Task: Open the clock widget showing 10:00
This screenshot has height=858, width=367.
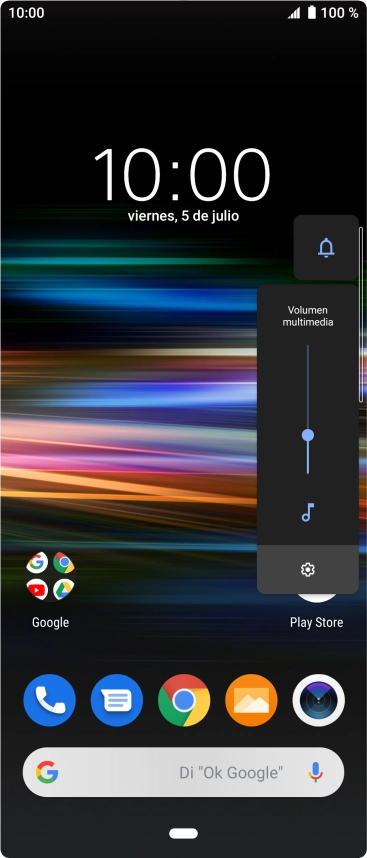Action: 183,175
